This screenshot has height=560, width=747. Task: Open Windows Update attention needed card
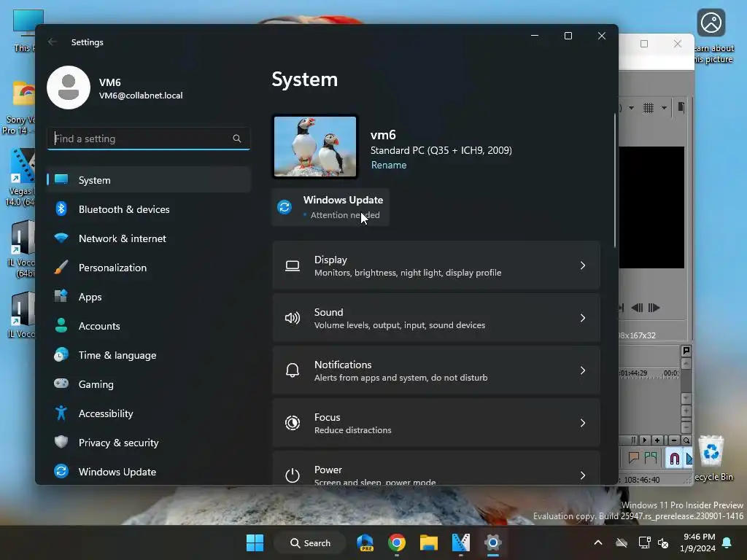[x=330, y=207]
